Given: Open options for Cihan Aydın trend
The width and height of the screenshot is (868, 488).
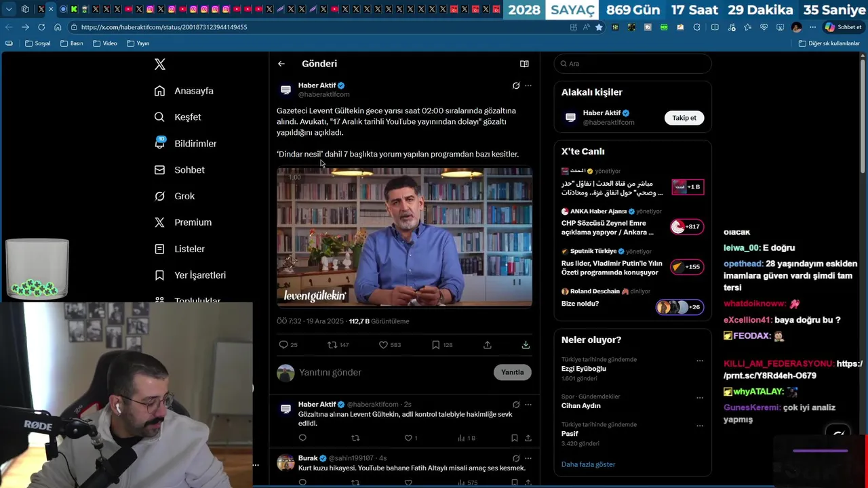Looking at the screenshot, I should 700,398.
